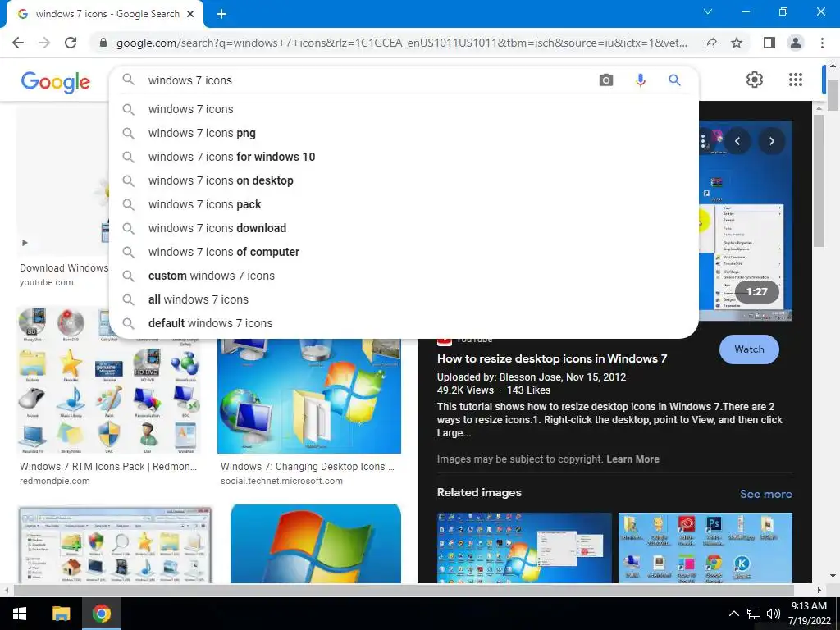Image resolution: width=840 pixels, height=630 pixels.
Task: Open the network tray icon
Action: [x=754, y=614]
